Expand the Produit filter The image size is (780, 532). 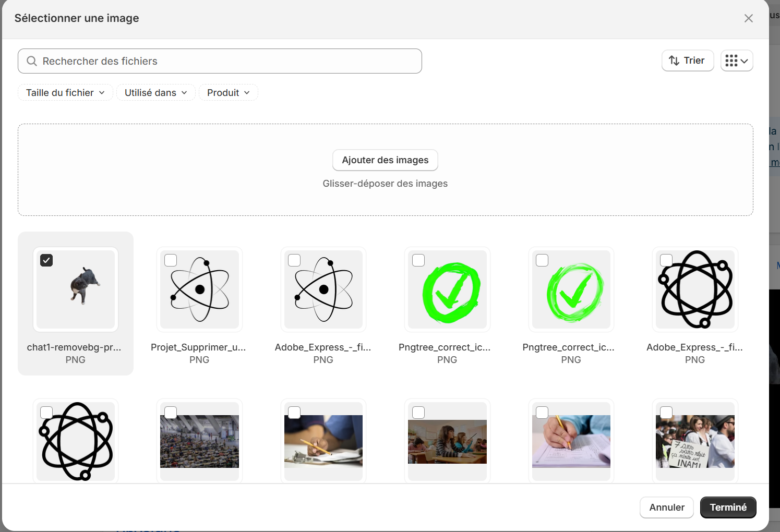tap(228, 92)
